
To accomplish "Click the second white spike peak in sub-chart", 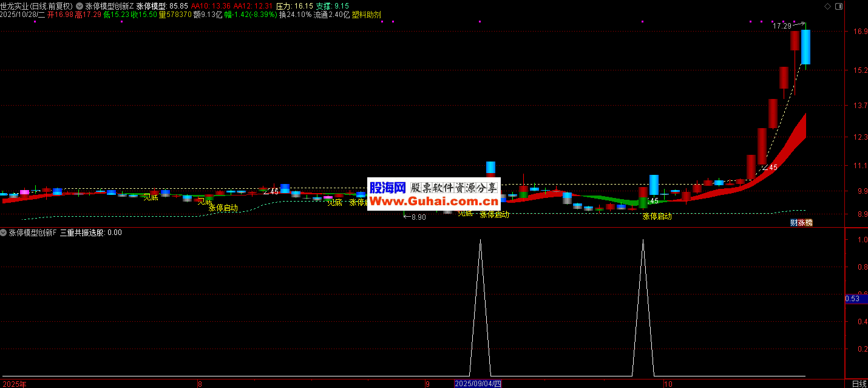I will [643, 240].
